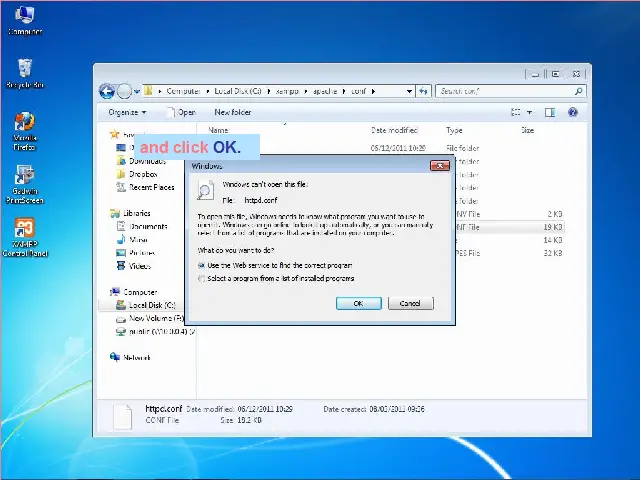Launch the XAMPP Control Panel shortcut

click(24, 238)
